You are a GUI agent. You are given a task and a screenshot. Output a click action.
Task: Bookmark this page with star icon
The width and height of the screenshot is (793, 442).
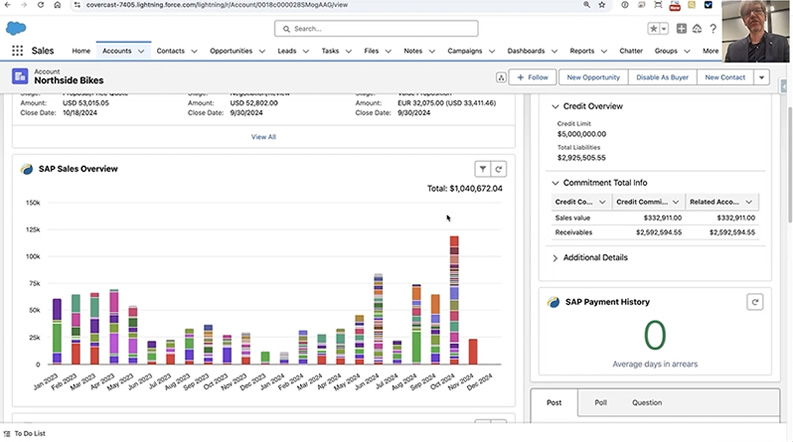602,5
